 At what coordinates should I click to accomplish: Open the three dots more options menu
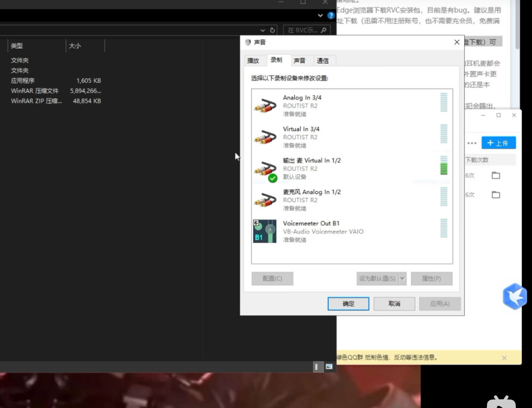click(x=472, y=143)
